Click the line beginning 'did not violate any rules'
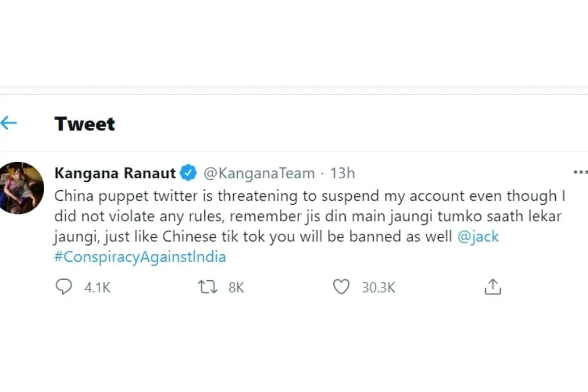The image size is (588, 392). point(306,217)
